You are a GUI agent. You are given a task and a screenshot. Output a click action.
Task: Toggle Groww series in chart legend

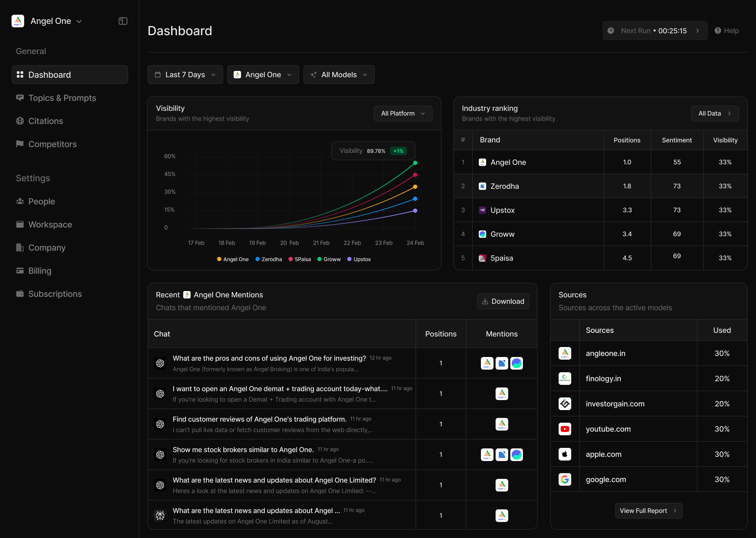coord(329,259)
